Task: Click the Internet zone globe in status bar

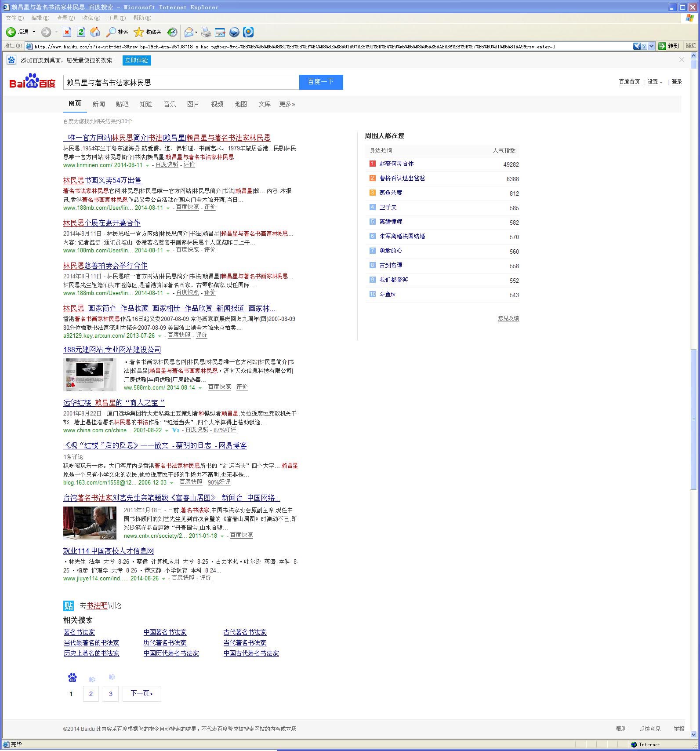Action: [x=634, y=744]
